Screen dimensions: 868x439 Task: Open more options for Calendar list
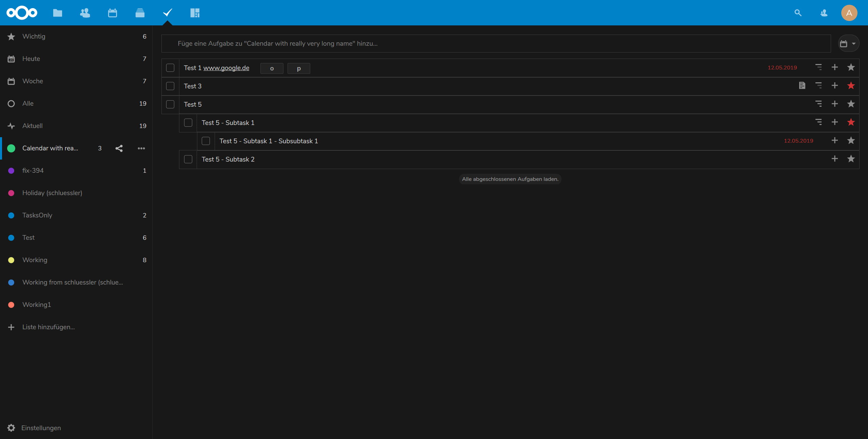[141, 148]
